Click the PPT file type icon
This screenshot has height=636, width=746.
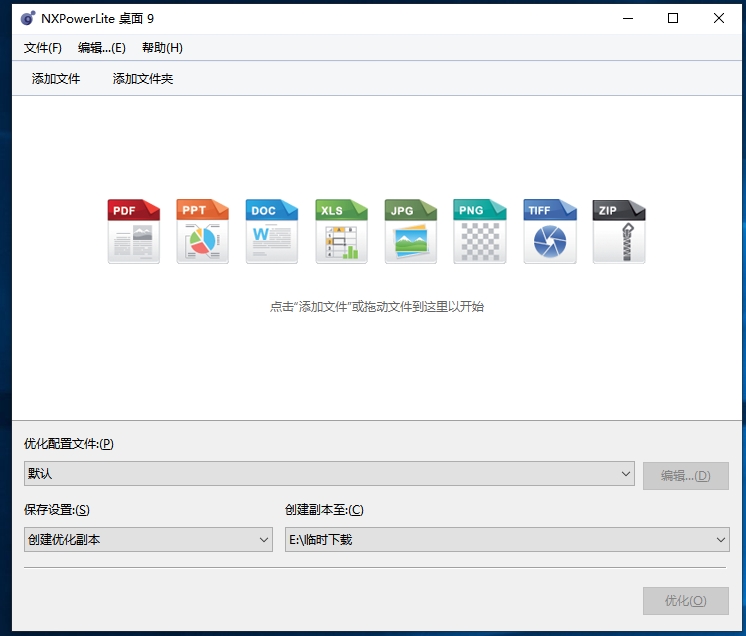203,231
